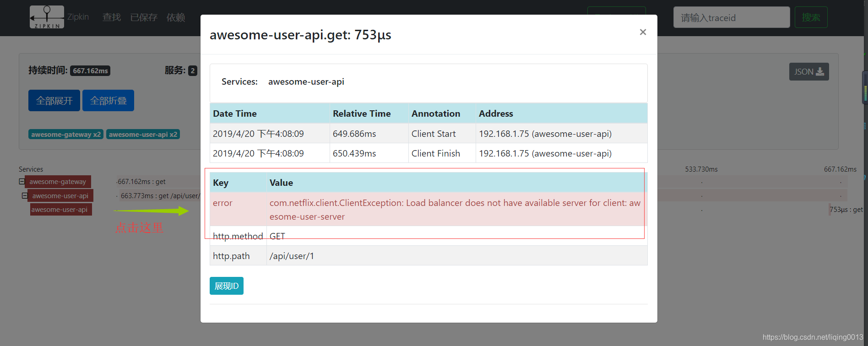The width and height of the screenshot is (868, 346).
Task: Collapse the first awesome-user-api tree node
Action: pos(25,195)
